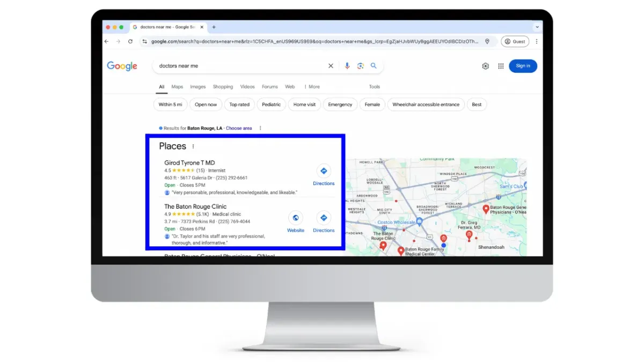The height and width of the screenshot is (362, 644).
Task: Open a new browser tab with plus icon
Action: point(214,27)
